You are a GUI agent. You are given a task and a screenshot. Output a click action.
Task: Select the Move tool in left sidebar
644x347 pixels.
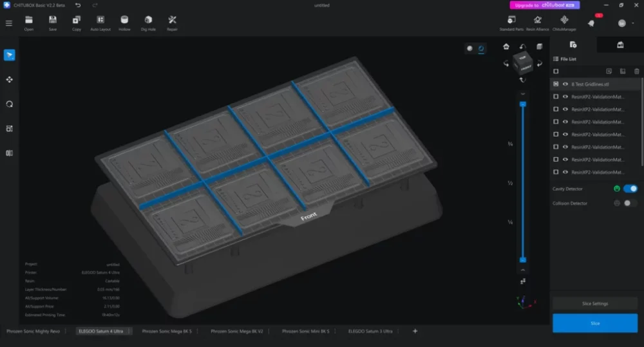(9, 79)
